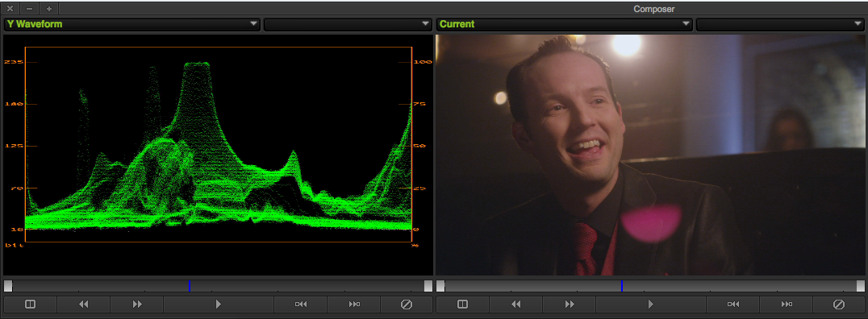Expand the empty dropdown beside Y Waveform
Screen dimensions: 868x319
(x=348, y=24)
